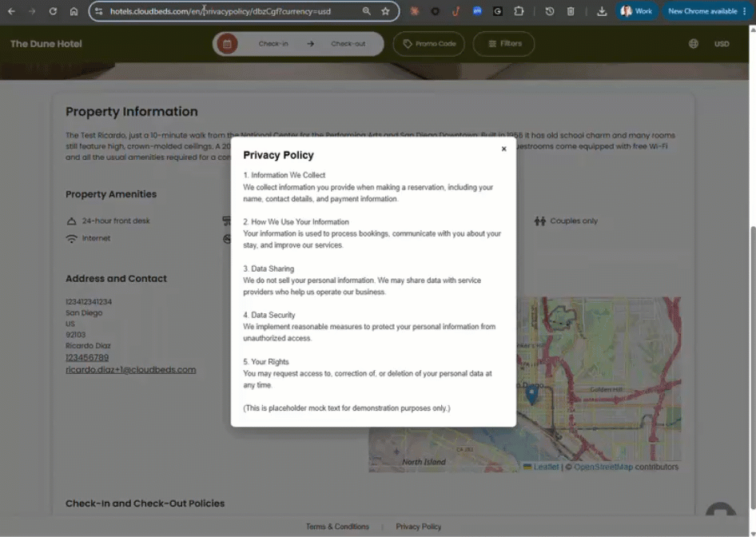This screenshot has width=756, height=537.
Task: Select the Check-in date field
Action: click(x=273, y=44)
